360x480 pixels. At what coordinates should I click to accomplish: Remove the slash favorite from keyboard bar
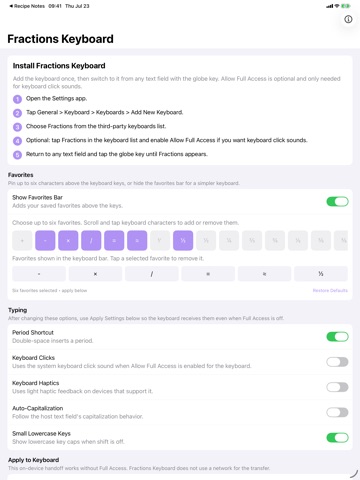pyautogui.click(x=152, y=274)
